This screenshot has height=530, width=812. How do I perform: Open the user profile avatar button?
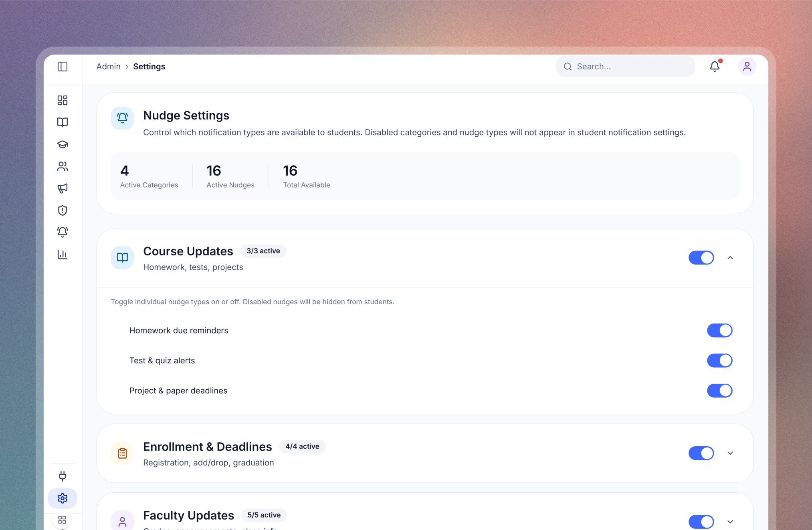[x=747, y=67]
